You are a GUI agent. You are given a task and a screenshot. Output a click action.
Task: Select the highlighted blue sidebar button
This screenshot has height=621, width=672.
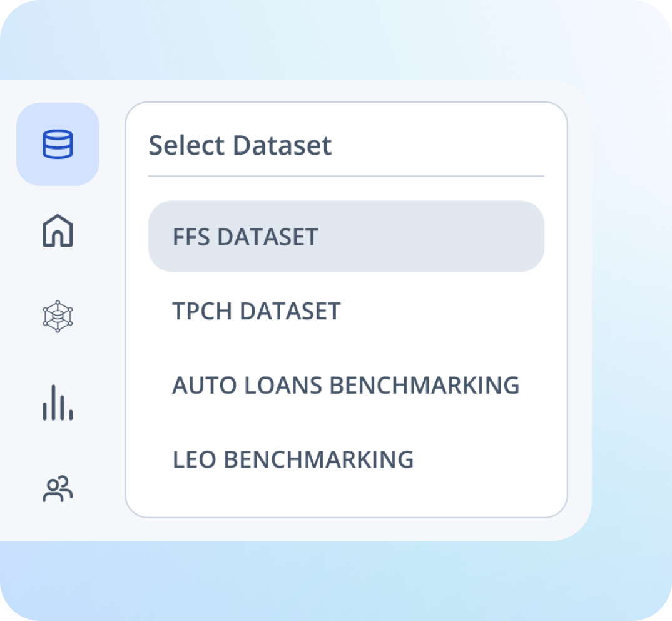click(58, 144)
